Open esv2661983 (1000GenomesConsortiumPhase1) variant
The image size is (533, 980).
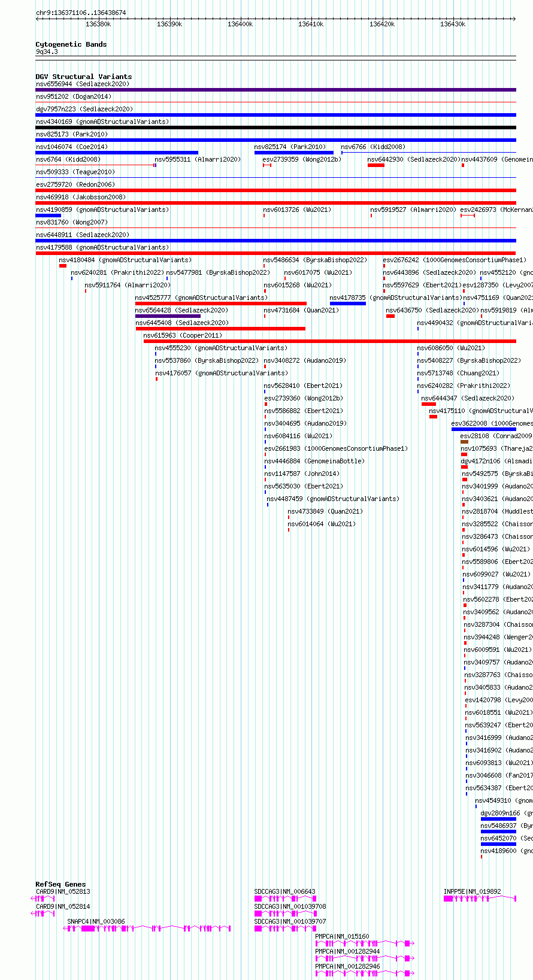pos(336,448)
